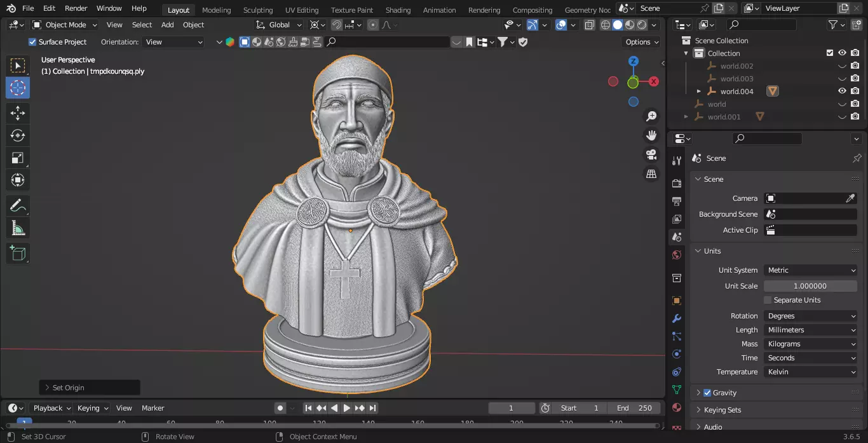Open the Options popover button
Image resolution: width=868 pixels, height=443 pixels.
click(642, 42)
